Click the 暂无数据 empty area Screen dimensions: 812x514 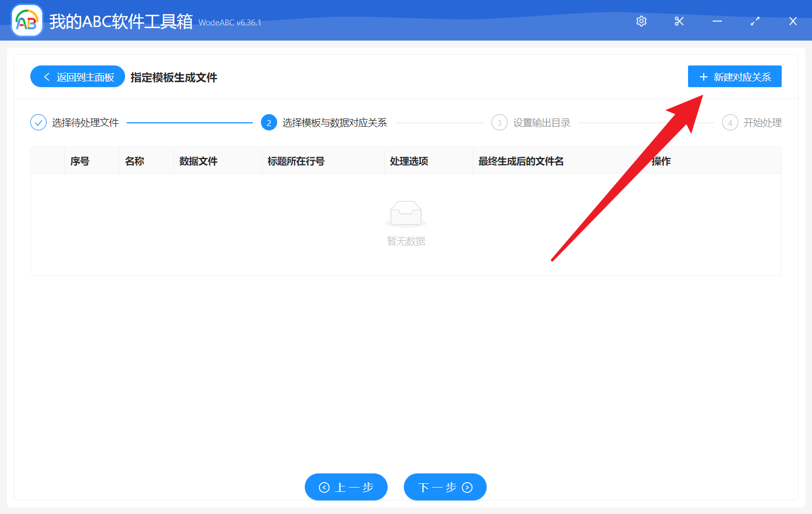[406, 241]
